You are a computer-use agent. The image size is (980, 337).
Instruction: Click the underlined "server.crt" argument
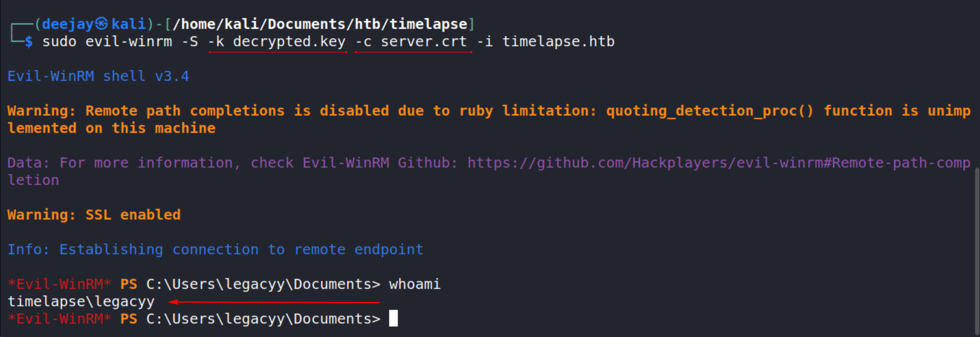[x=424, y=41]
